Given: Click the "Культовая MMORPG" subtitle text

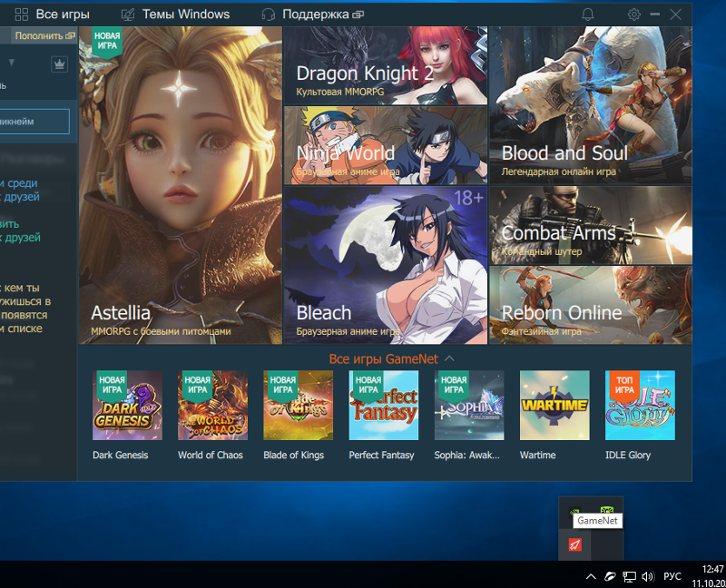Looking at the screenshot, I should click(339, 92).
